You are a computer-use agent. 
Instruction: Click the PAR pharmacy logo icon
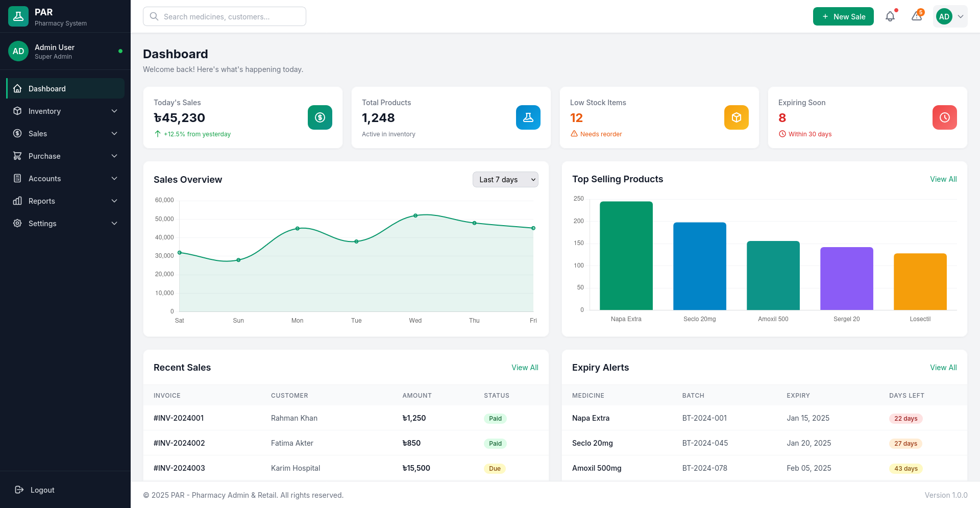[x=18, y=16]
